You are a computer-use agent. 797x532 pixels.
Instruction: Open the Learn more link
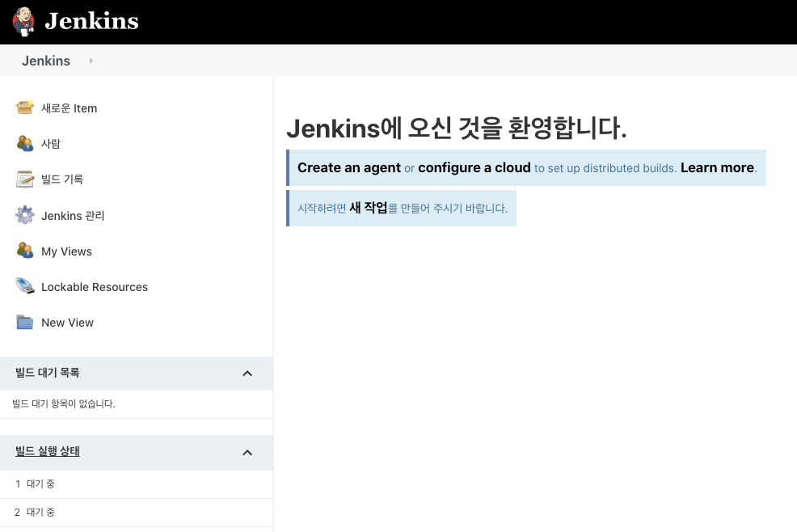coord(717,168)
